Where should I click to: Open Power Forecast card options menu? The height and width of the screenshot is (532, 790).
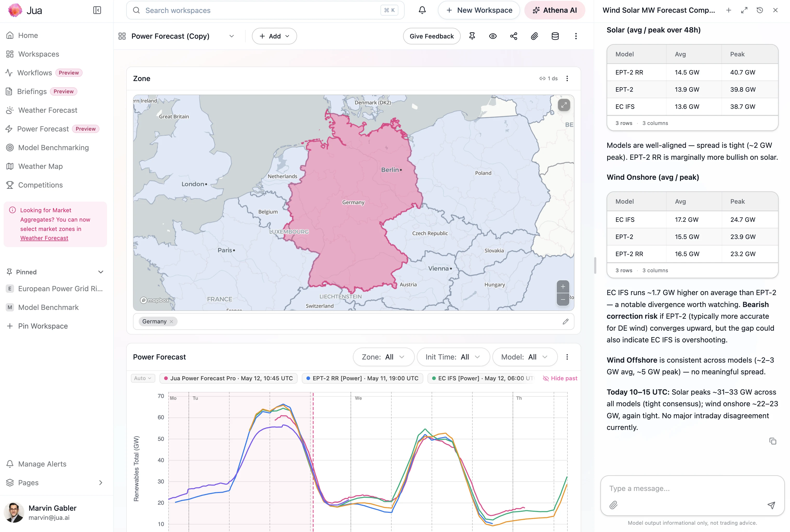pos(567,357)
